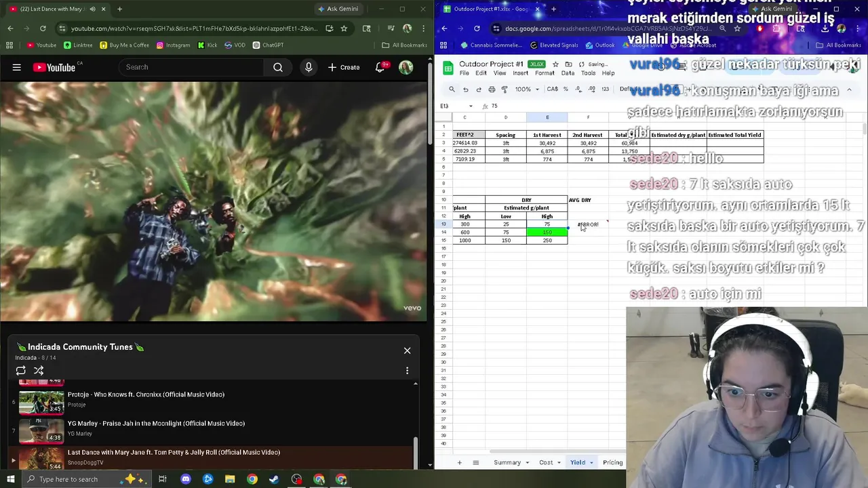Print the spreadsheet
The image size is (868, 488).
point(492,89)
